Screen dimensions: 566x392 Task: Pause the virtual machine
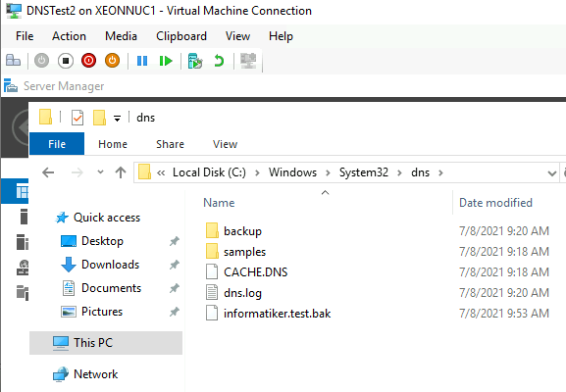pyautogui.click(x=142, y=61)
